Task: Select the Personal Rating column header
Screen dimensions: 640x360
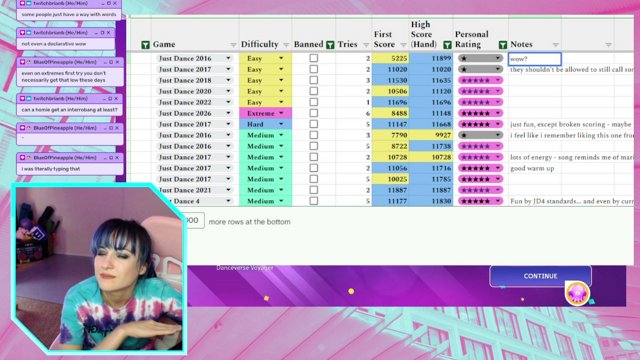Action: click(471, 39)
